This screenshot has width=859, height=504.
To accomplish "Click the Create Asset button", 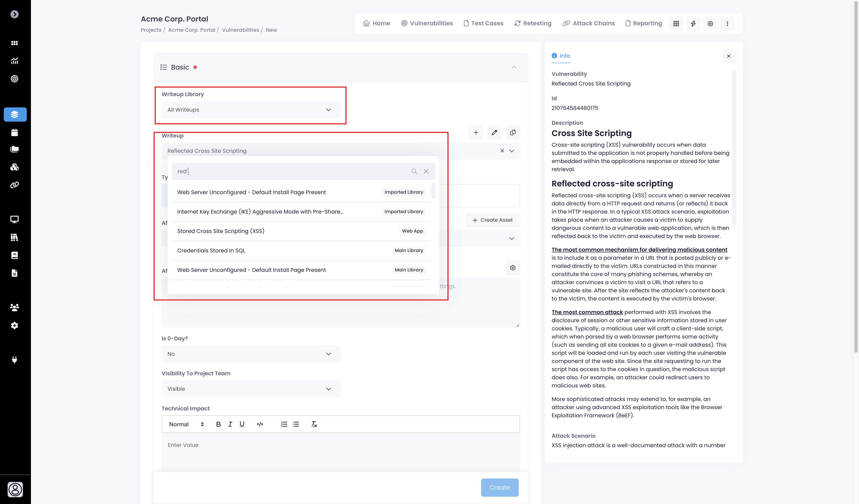I will [492, 220].
